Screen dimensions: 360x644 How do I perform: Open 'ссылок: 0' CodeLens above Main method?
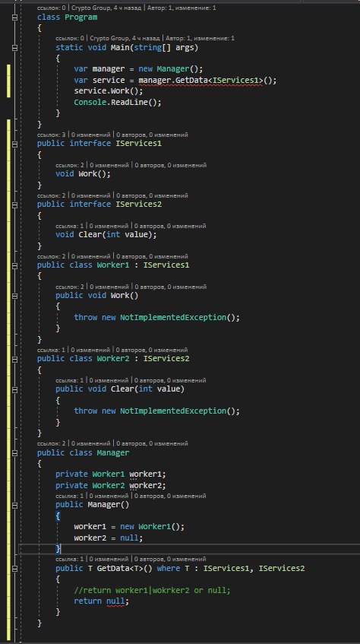(70, 38)
